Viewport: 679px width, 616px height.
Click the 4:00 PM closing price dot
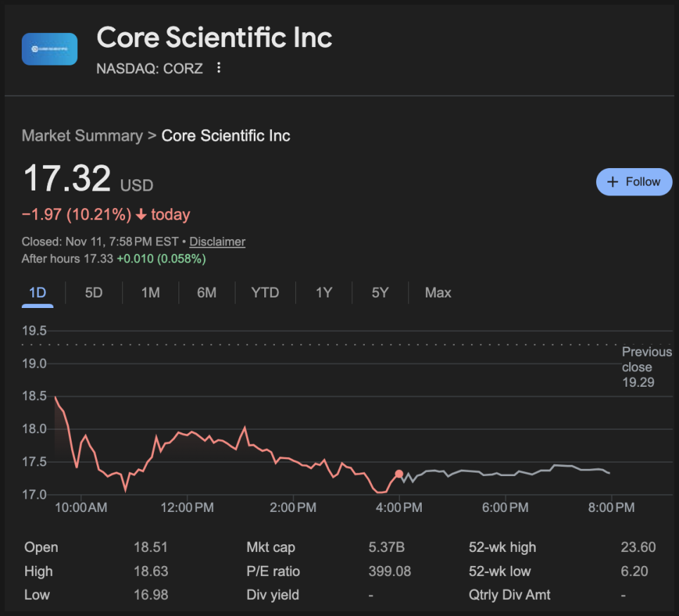point(399,474)
